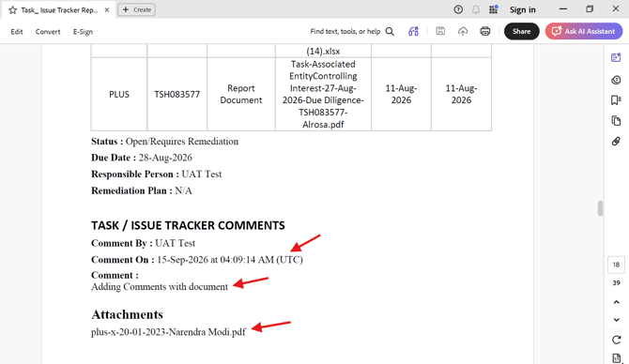
Task: Click the (14).xlsx table cell
Action: tap(323, 51)
